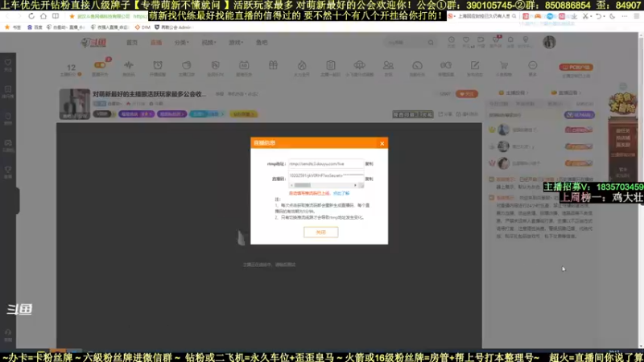Open the more ellipsis icon in streamer toolbar
This screenshot has height=362, width=644.
click(532, 65)
